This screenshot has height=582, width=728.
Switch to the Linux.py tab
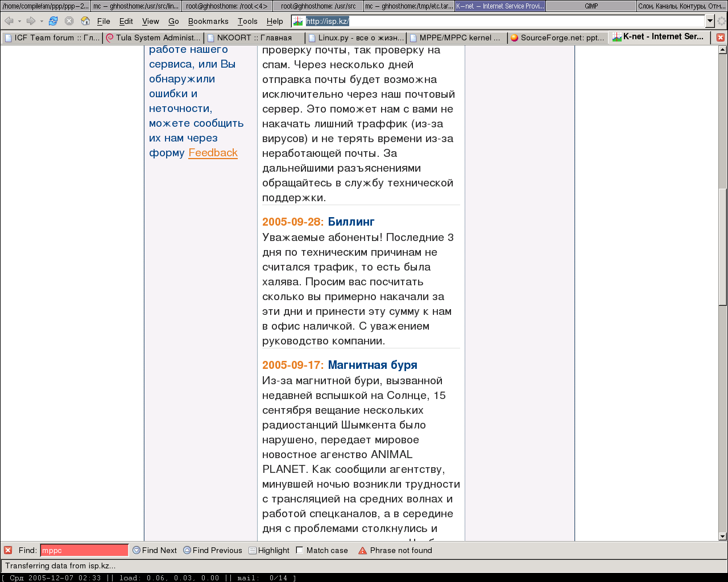(355, 38)
